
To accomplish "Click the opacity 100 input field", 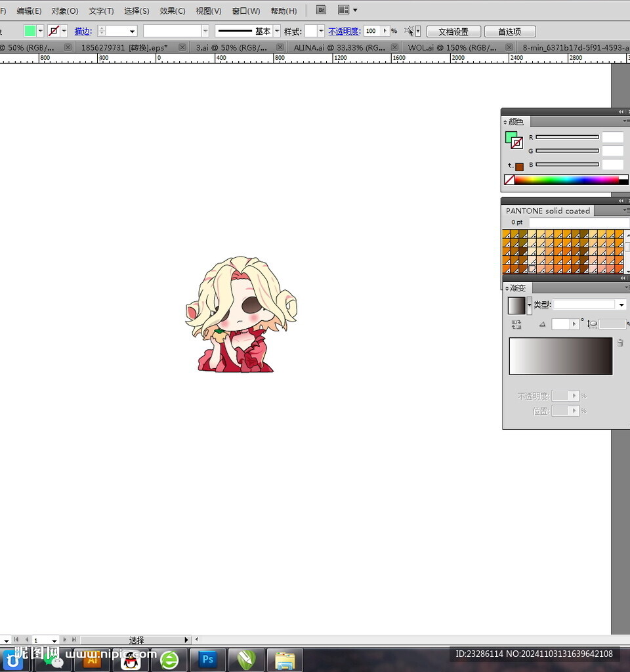I will coord(372,31).
